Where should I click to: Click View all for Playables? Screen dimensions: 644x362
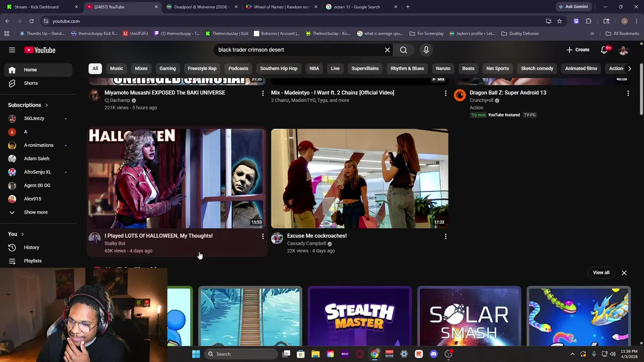601,273
